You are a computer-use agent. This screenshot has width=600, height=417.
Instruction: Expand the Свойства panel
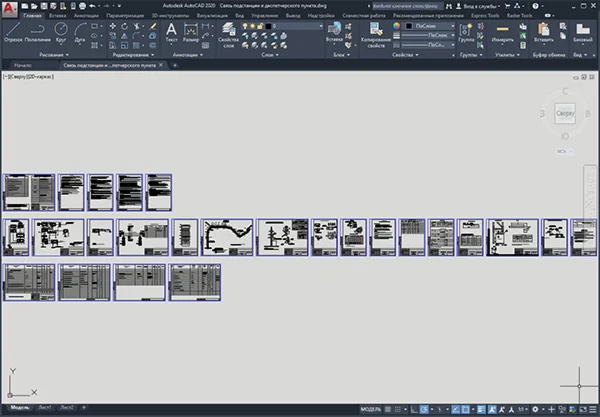405,55
